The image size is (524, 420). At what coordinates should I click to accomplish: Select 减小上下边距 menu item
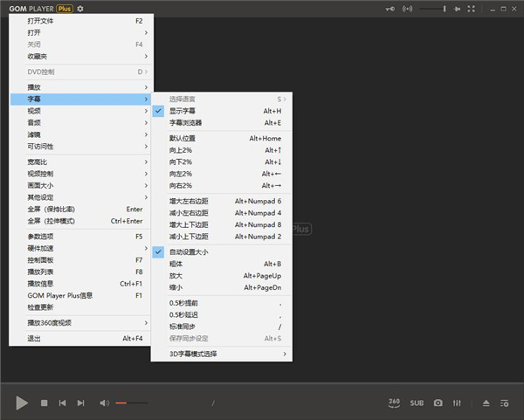(x=222, y=237)
